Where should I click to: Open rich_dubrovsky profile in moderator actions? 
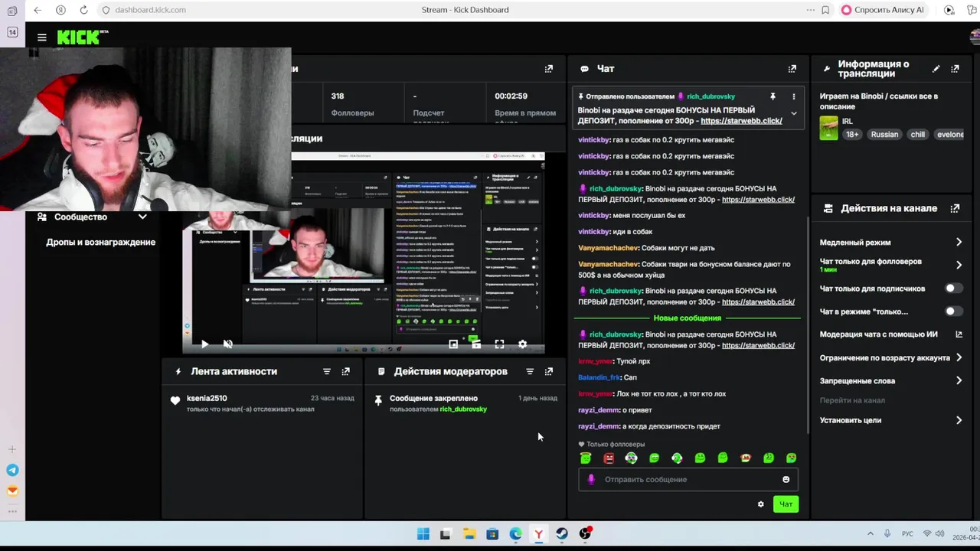pos(463,409)
